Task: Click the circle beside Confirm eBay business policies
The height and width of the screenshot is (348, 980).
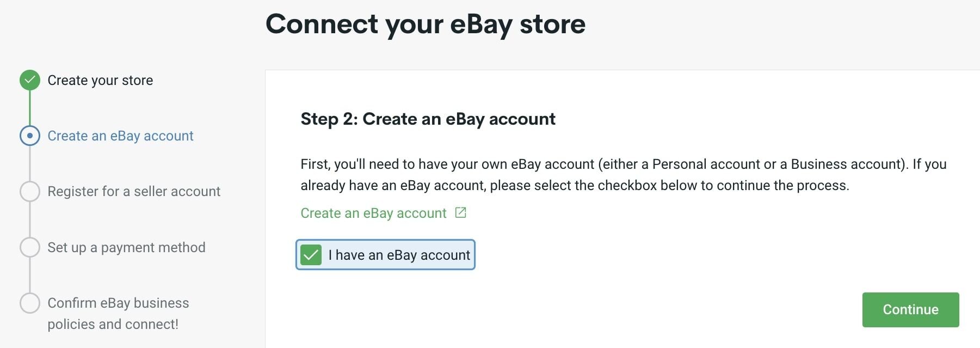Action: 30,303
